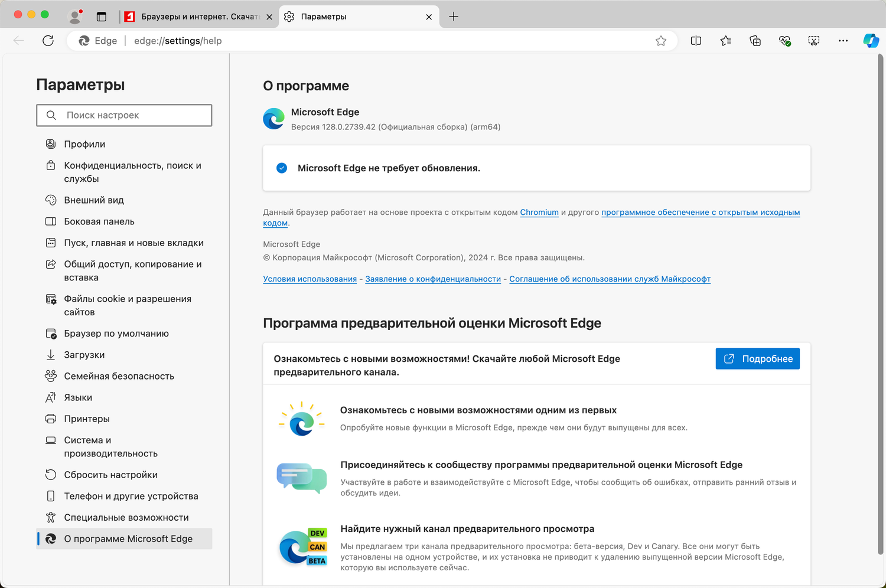Go to Загрузки settings section
Viewport: 886px width, 588px height.
point(84,355)
